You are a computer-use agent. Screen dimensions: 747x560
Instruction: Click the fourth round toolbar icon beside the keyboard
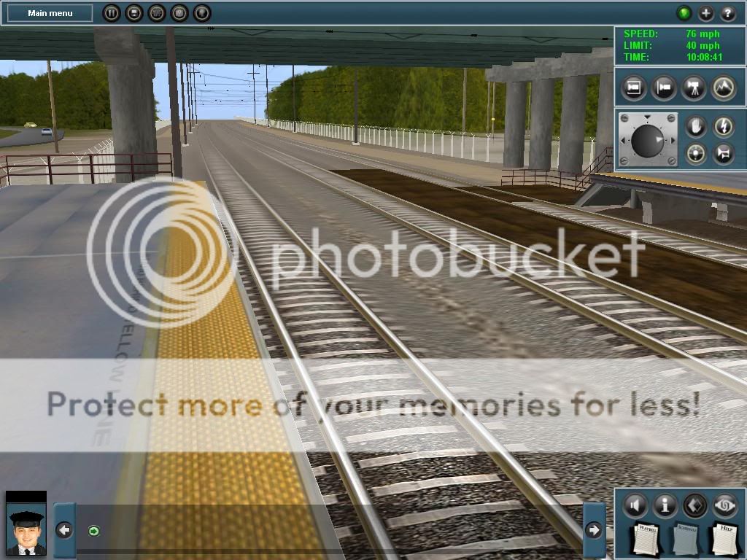coord(179,13)
